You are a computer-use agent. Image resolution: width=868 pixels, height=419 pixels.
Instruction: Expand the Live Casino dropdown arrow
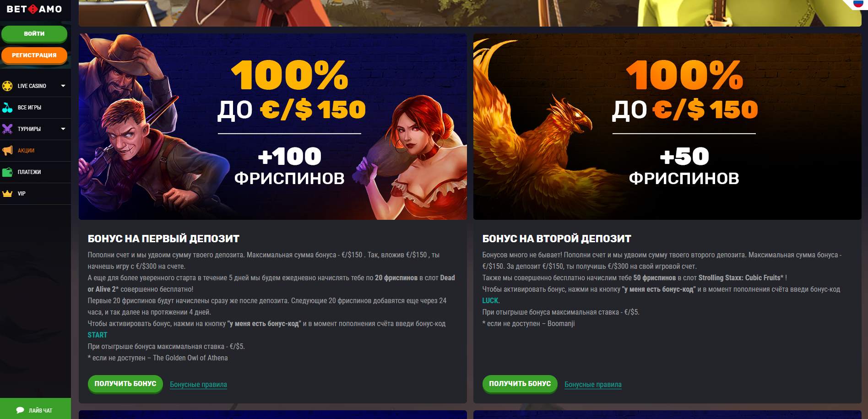pyautogui.click(x=63, y=86)
